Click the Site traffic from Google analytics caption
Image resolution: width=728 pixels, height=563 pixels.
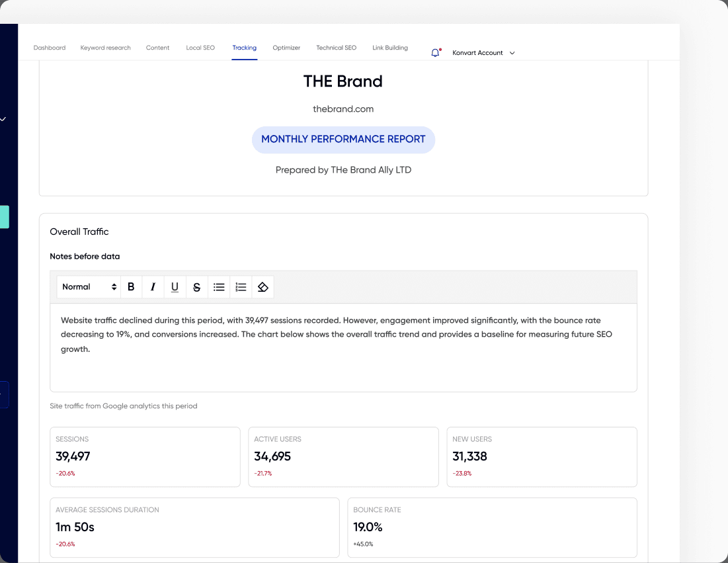(124, 406)
